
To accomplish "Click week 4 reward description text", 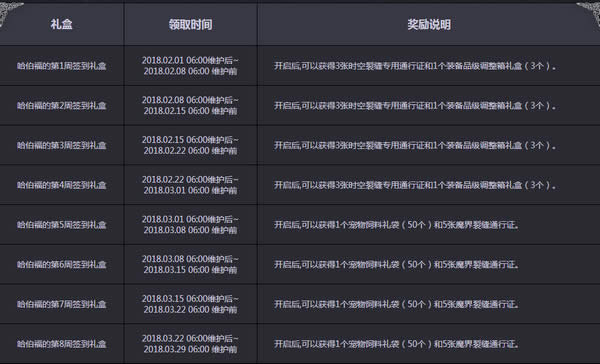I will pyautogui.click(x=415, y=185).
